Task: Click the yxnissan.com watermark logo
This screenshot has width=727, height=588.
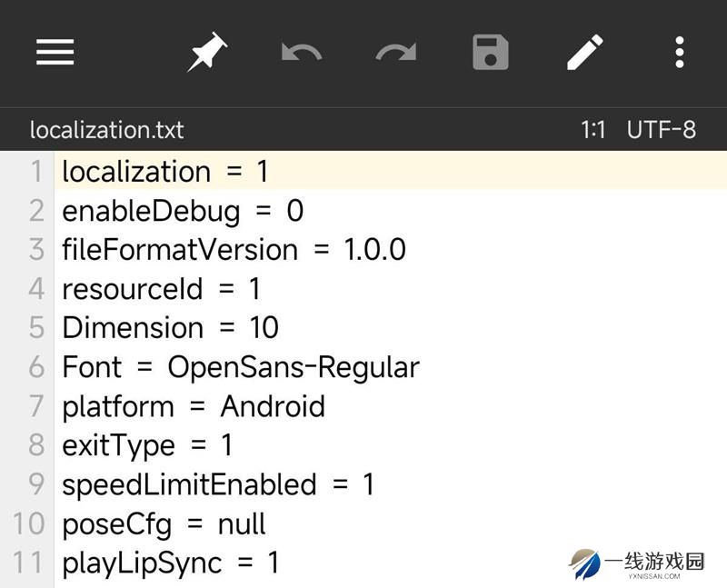Action: (x=636, y=563)
